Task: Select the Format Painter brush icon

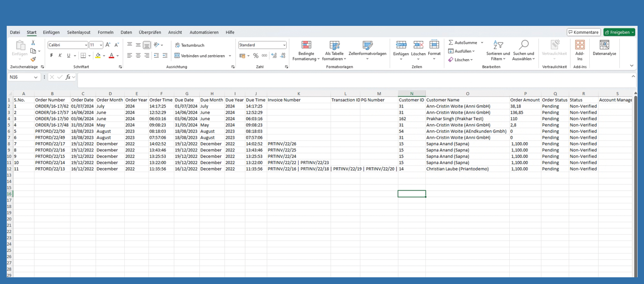Action: point(33,59)
